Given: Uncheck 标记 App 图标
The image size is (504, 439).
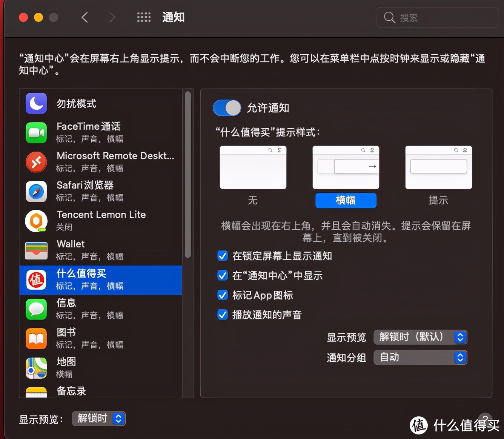Looking at the screenshot, I should coord(223,295).
